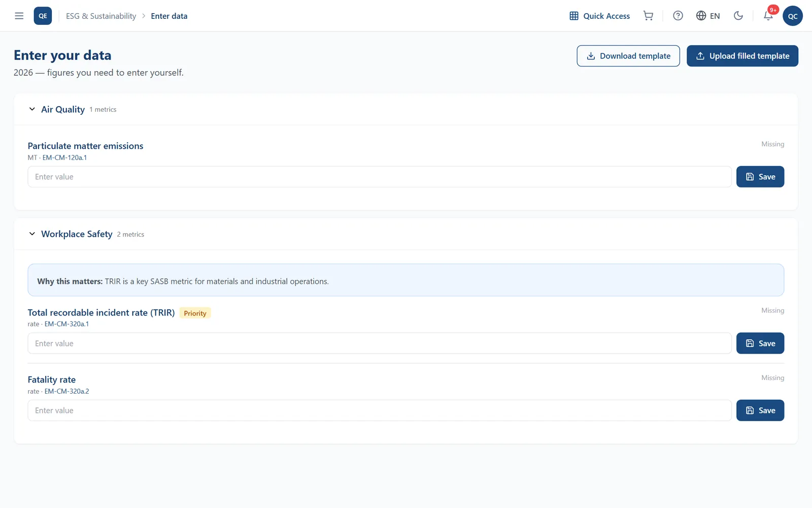Open the hamburger navigation menu

pyautogui.click(x=19, y=16)
